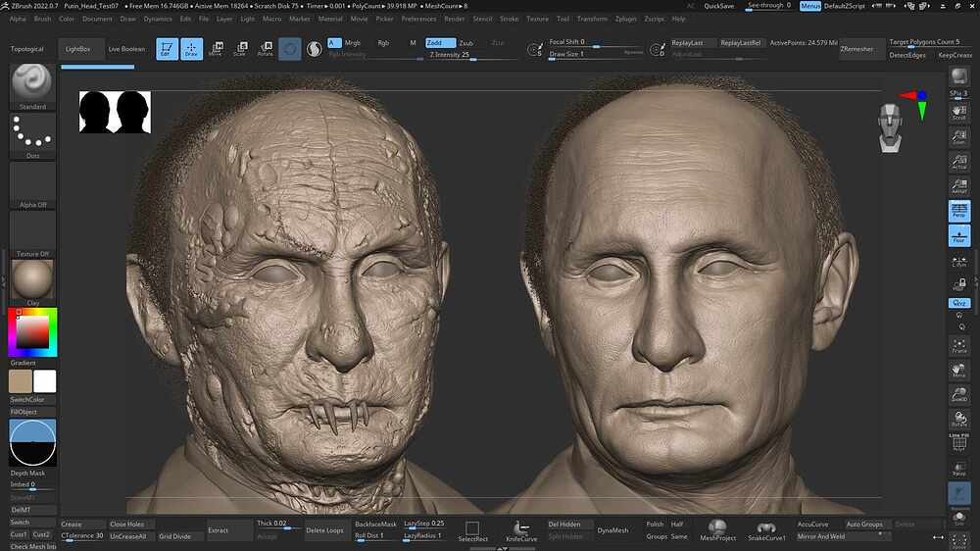980x551 pixels.
Task: Select the Zoom navigation icon
Action: tap(959, 137)
